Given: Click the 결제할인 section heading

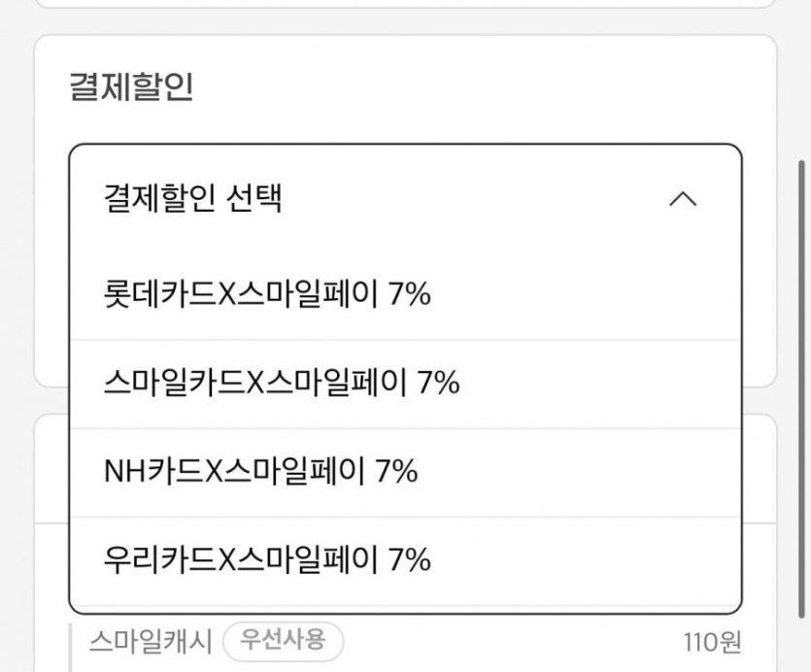Looking at the screenshot, I should (131, 87).
